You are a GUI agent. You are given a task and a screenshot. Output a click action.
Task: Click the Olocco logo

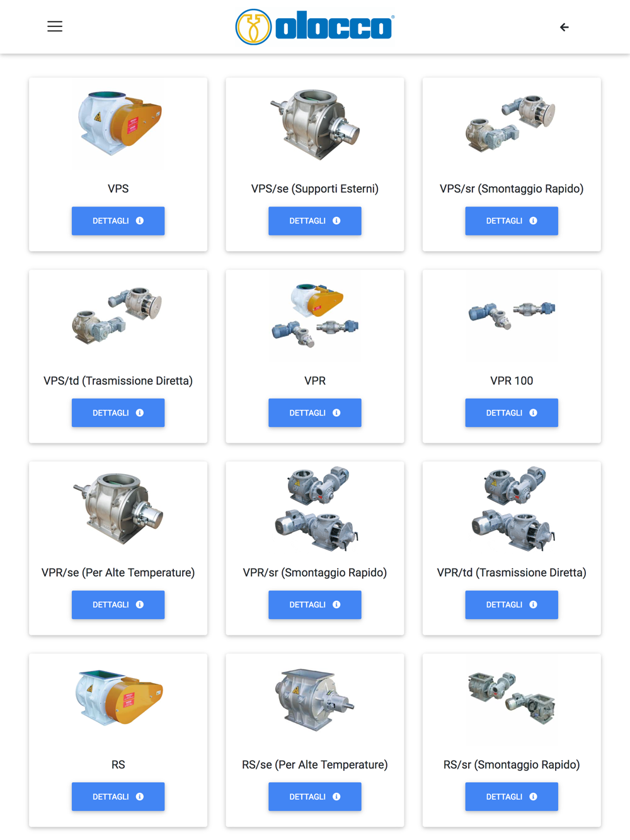tap(315, 27)
